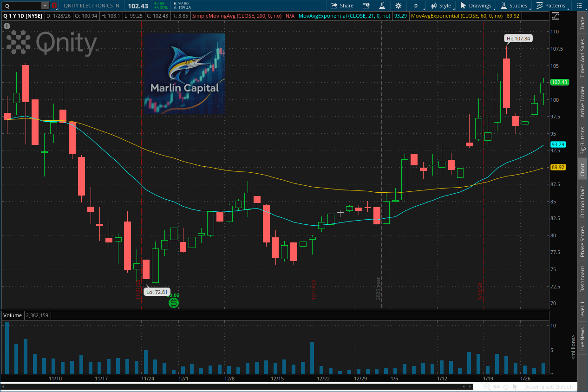Viewport: 588px width, 392px height.
Task: Click the red symbol link color box
Action: (x=54, y=6)
